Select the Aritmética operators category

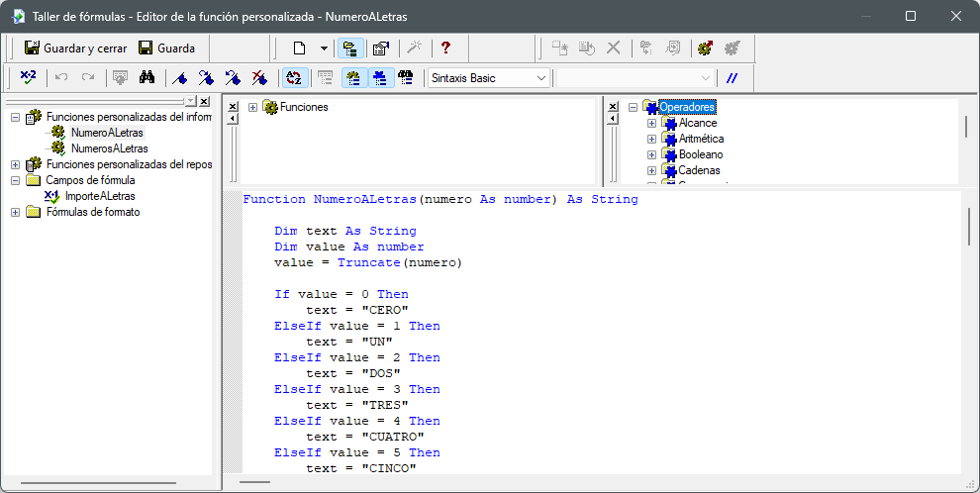[701, 139]
